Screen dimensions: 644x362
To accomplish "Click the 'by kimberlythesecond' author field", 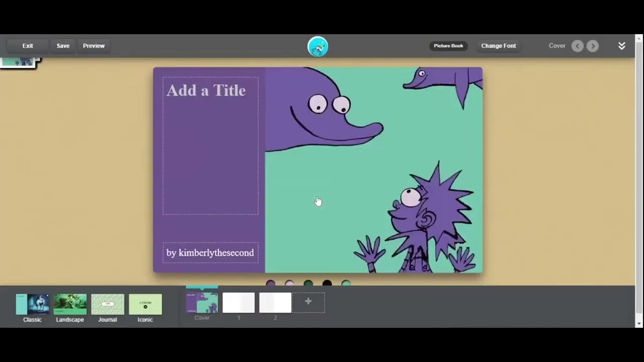I will pyautogui.click(x=210, y=253).
